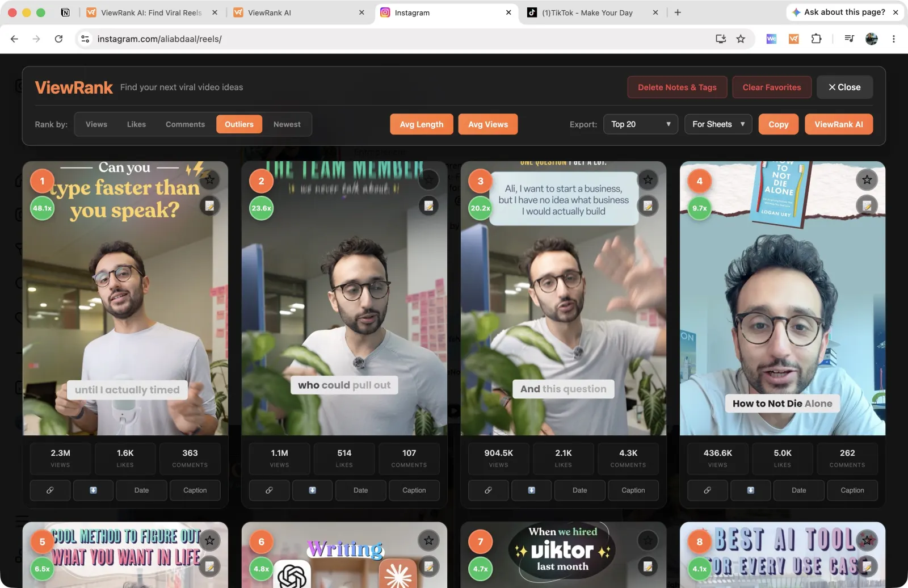
Task: Add a note to reel ranked 4
Action: [867, 206]
